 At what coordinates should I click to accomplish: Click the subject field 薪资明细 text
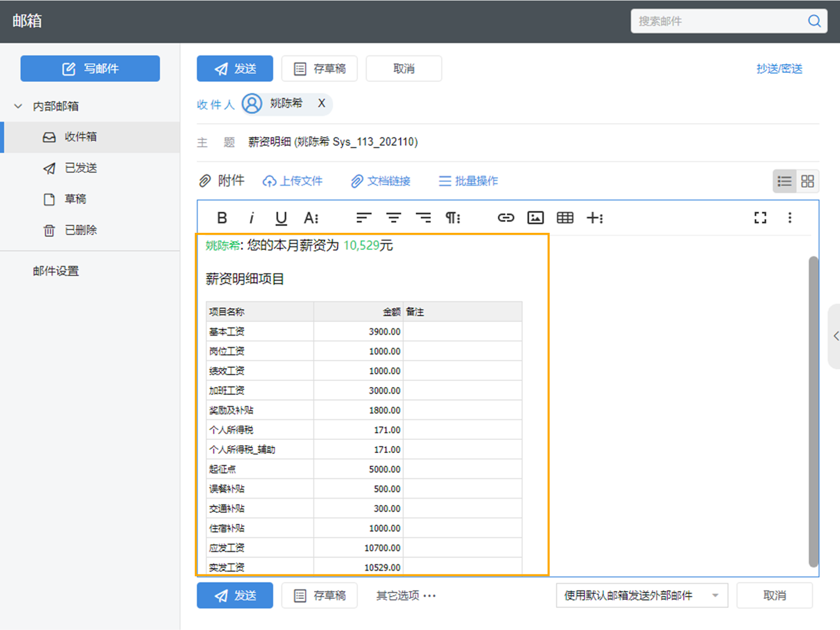tap(333, 142)
